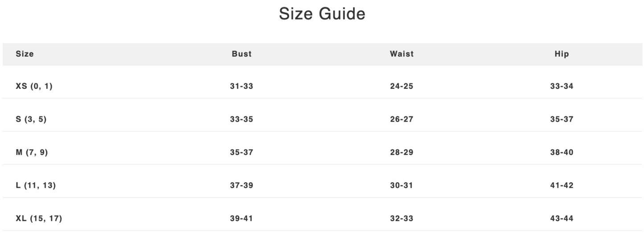Select the S waist value 26-27
The height and width of the screenshot is (242, 644).
coord(402,119)
